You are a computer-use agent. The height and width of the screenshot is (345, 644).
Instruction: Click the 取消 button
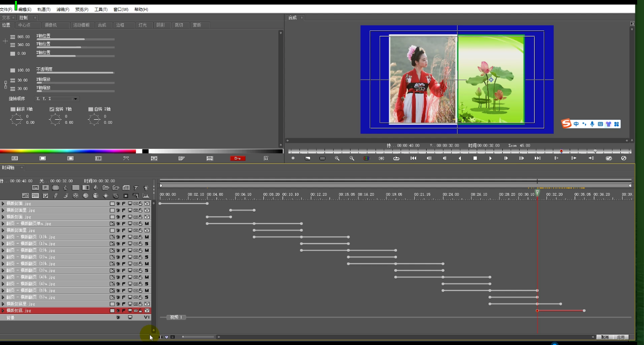click(604, 337)
